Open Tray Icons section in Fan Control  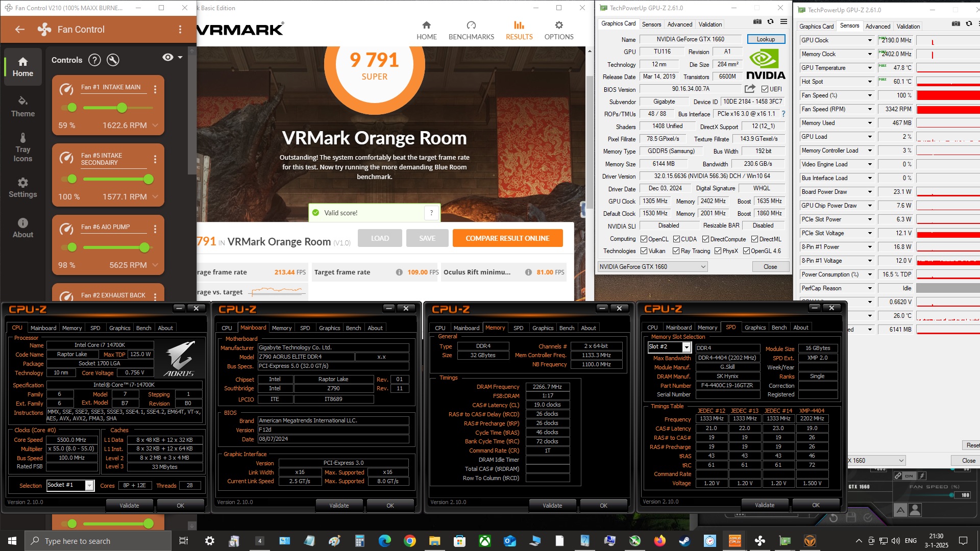pos(23,147)
